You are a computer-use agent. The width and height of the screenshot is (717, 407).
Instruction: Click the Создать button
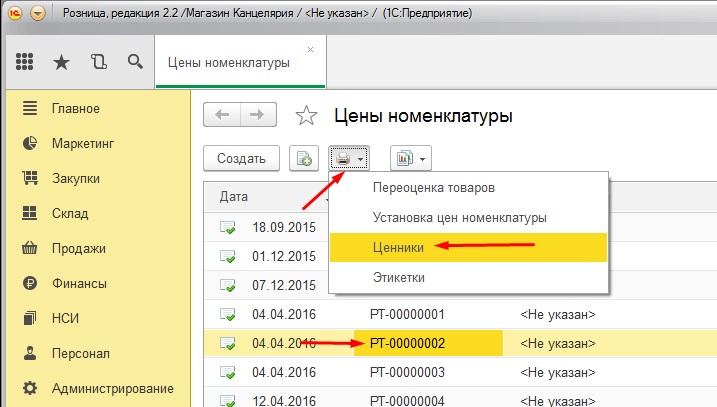point(241,158)
